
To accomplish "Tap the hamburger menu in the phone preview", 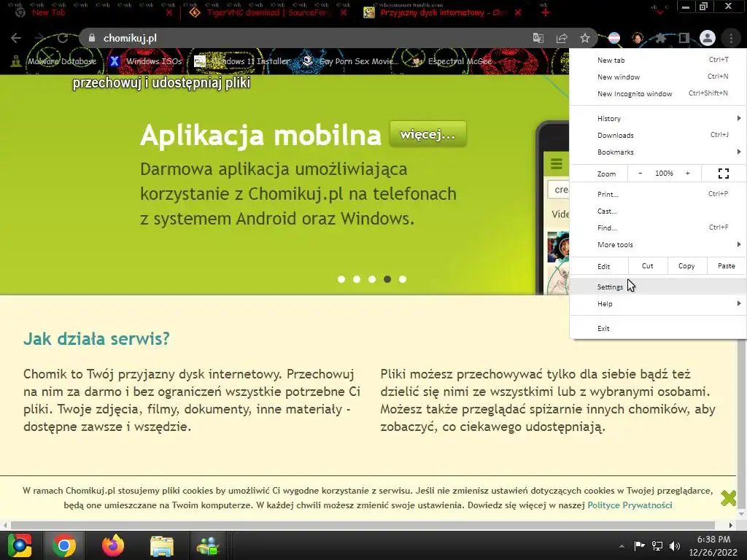I will pos(557,164).
